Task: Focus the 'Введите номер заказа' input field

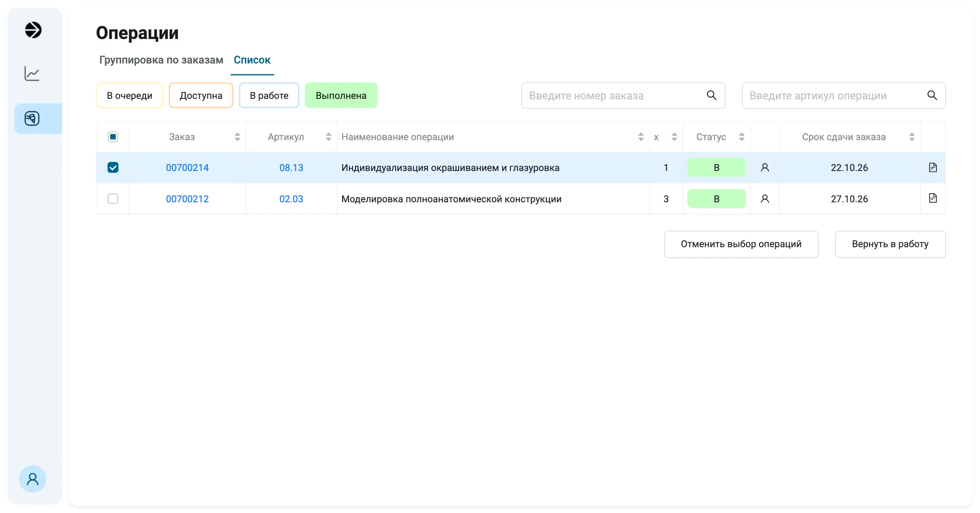Action: (x=623, y=95)
